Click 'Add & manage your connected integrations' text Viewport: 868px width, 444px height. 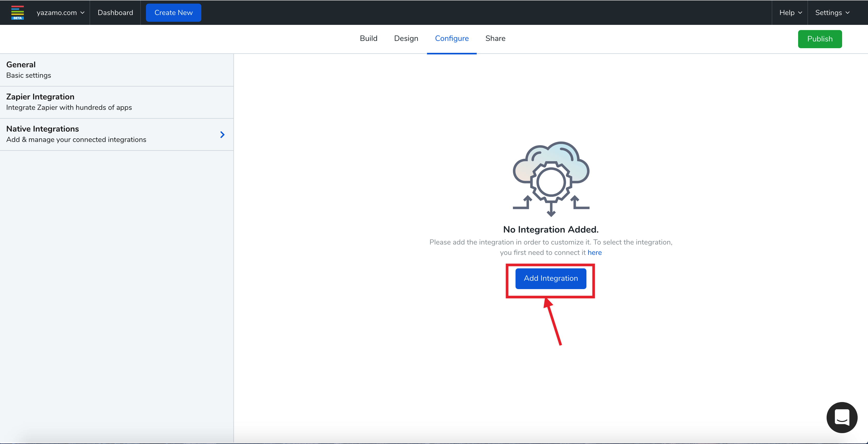(x=76, y=140)
